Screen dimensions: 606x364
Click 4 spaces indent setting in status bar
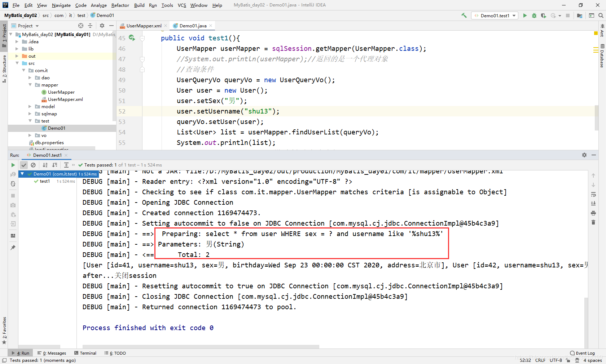tap(593, 360)
